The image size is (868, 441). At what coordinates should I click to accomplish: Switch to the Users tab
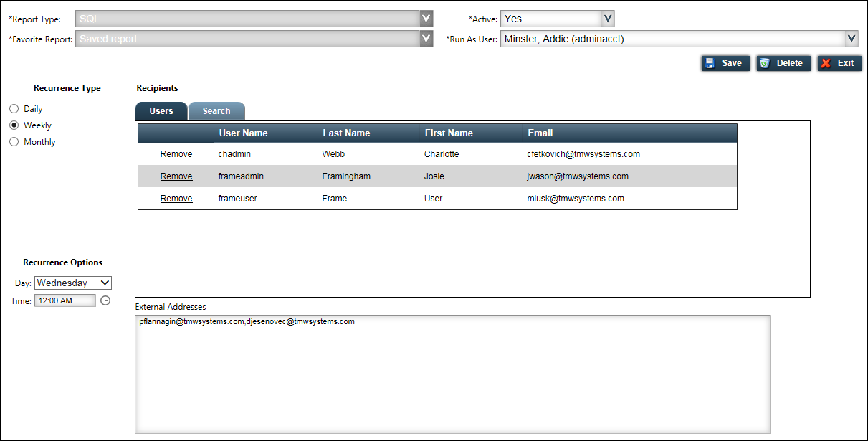tap(161, 111)
